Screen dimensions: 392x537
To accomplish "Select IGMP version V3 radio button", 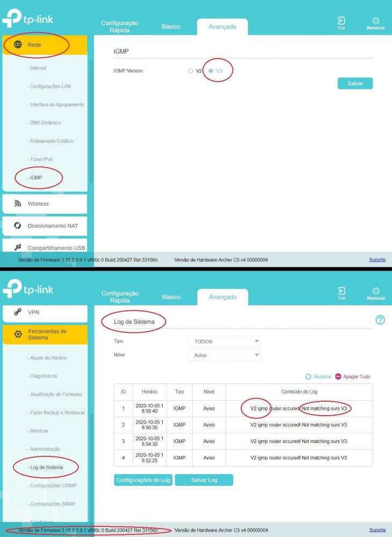I will pyautogui.click(x=211, y=71).
